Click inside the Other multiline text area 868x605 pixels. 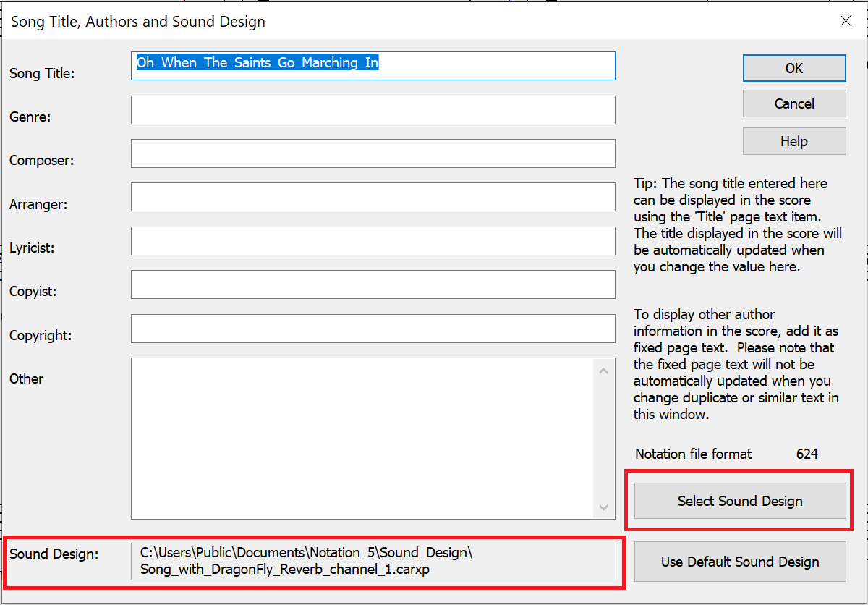(362, 438)
